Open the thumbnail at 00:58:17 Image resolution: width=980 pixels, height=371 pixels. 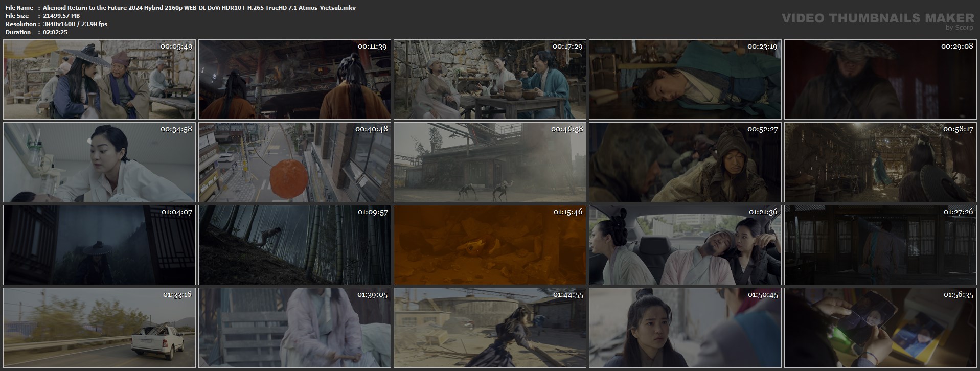880,163
